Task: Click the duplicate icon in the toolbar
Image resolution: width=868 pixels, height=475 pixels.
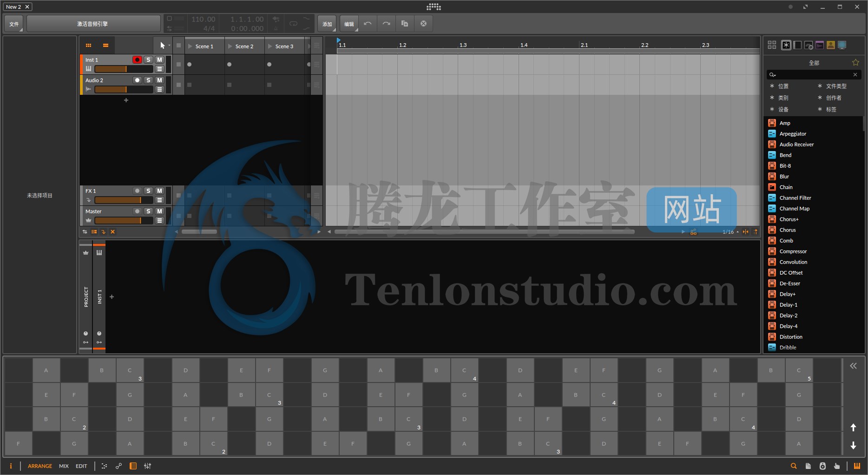Action: click(x=405, y=24)
